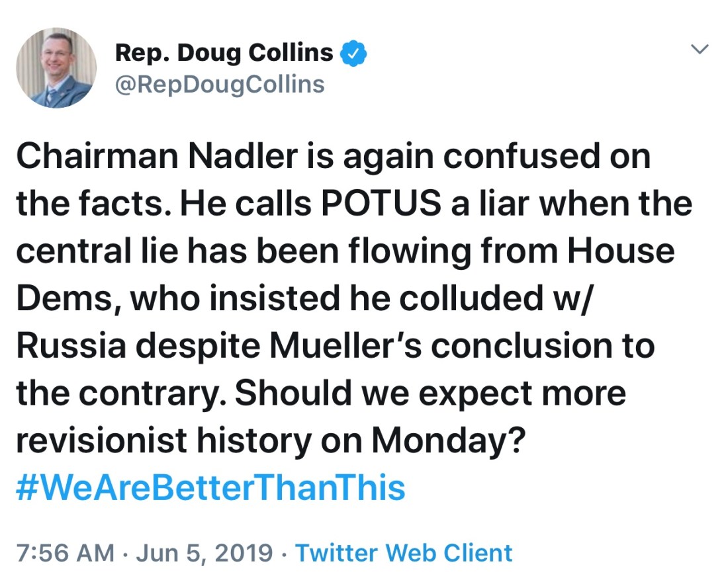Image resolution: width=728 pixels, height=586 pixels.
Task: Open the Rep. Doug Collins display name
Action: [x=224, y=53]
